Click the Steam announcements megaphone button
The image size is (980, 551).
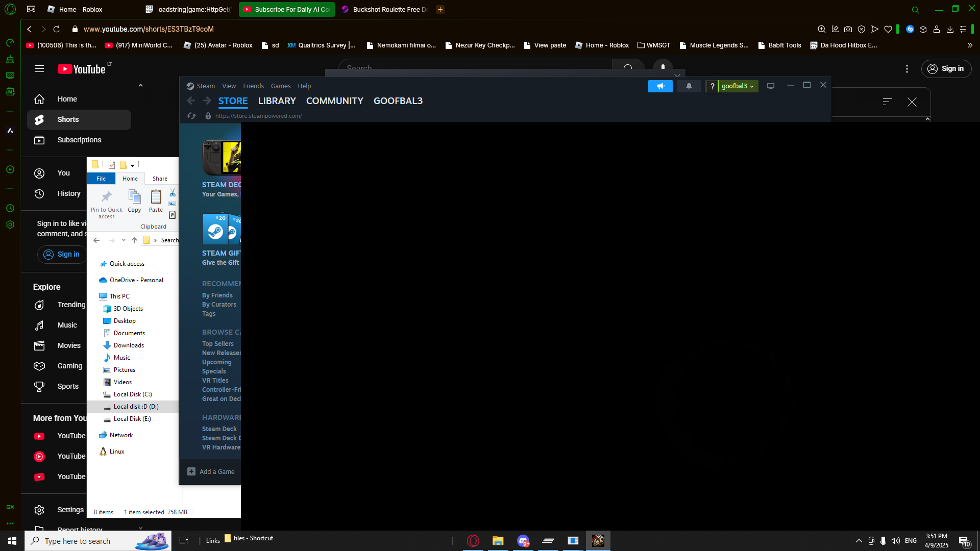[x=660, y=86]
